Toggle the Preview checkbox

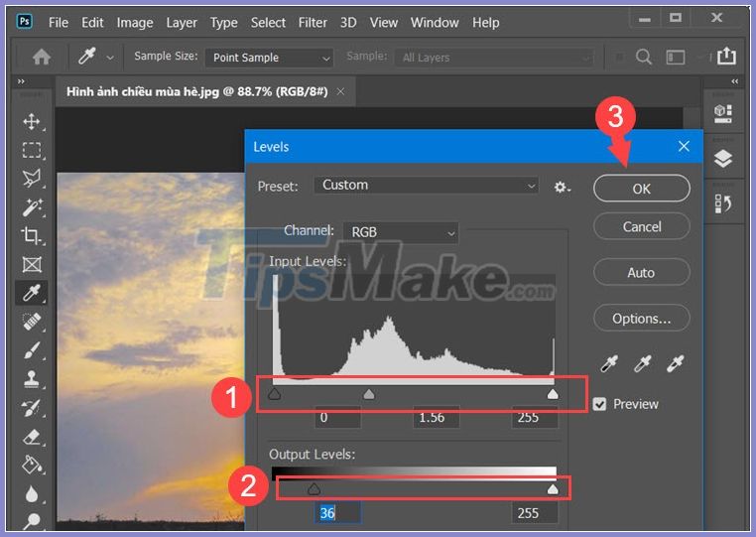[599, 404]
